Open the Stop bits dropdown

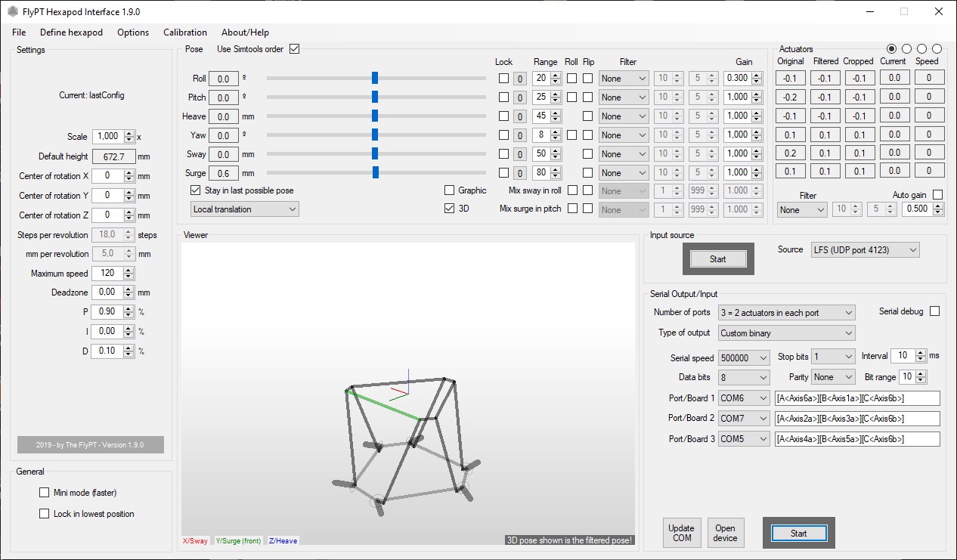[x=833, y=357]
